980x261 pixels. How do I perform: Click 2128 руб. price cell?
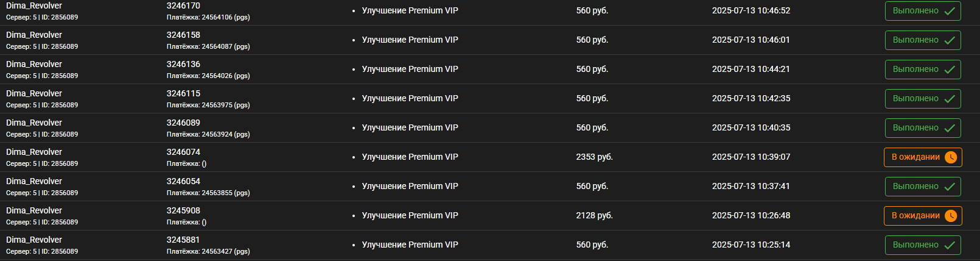click(594, 215)
